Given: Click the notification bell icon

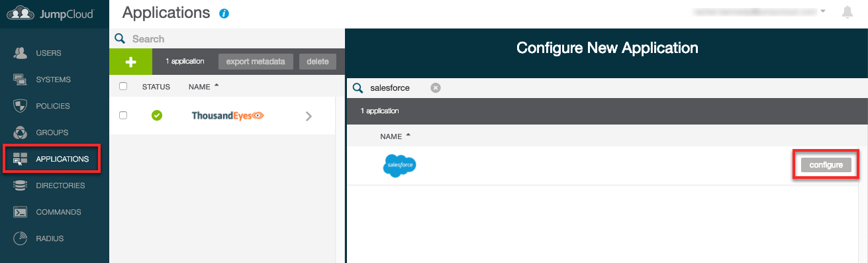Looking at the screenshot, I should pos(847,12).
